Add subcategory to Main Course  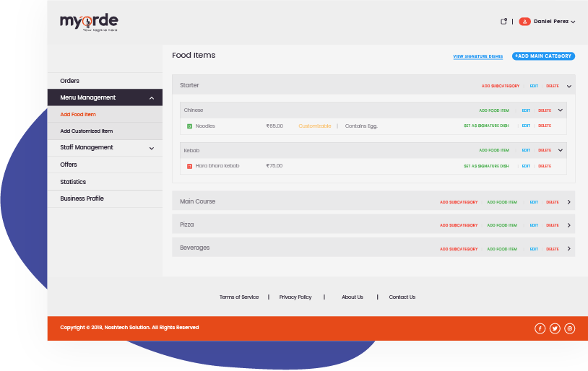tap(459, 202)
